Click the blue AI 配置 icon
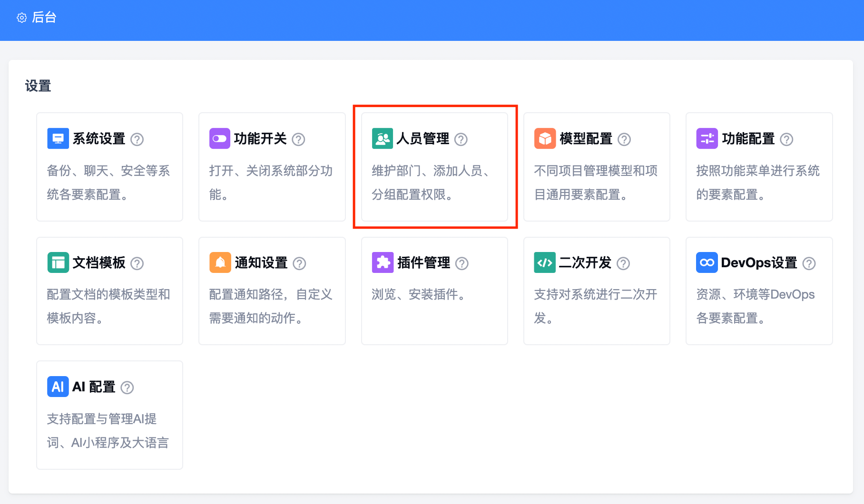 [x=58, y=387]
